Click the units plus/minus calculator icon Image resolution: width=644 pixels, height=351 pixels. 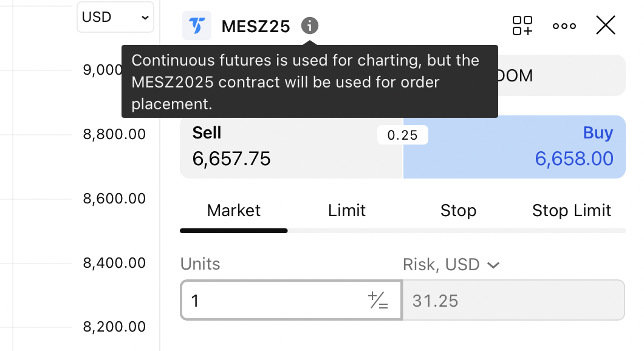click(x=378, y=301)
